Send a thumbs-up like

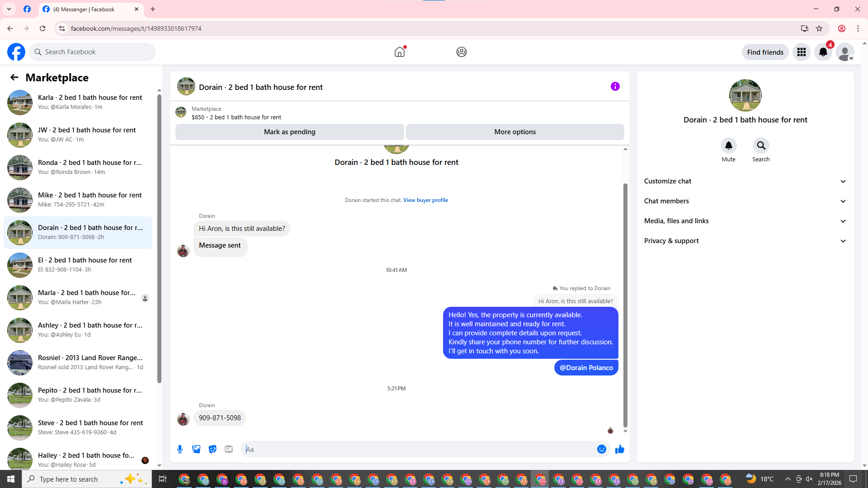click(619, 449)
